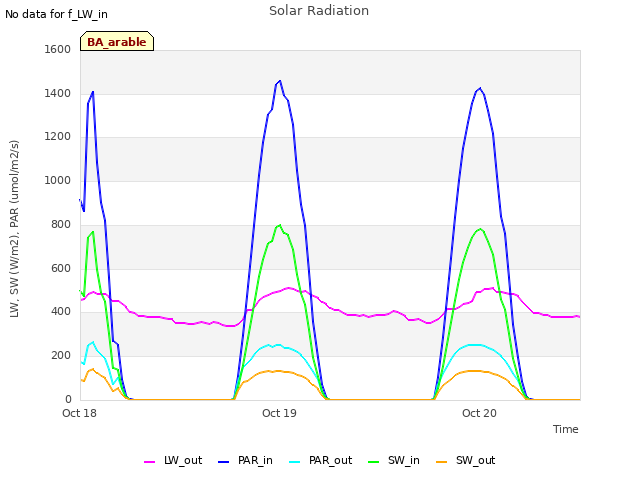
Task: Click the 1000 y-axis tick label
Action: (58, 180)
